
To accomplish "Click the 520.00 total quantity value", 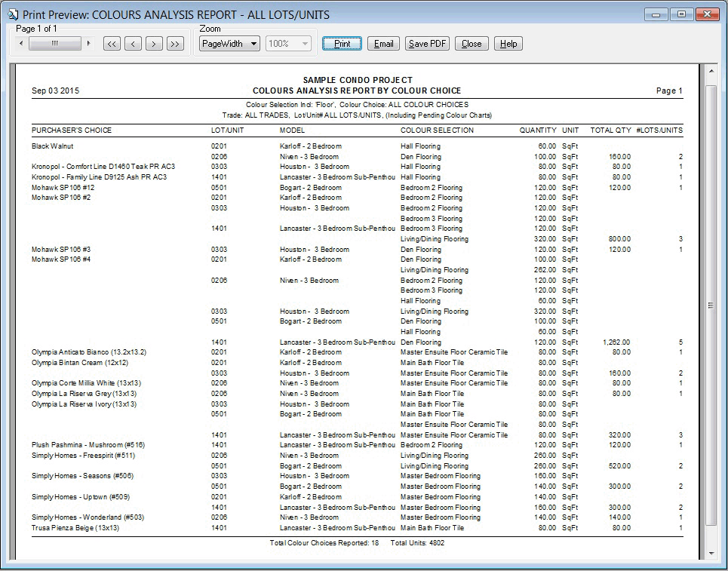I will (x=620, y=466).
